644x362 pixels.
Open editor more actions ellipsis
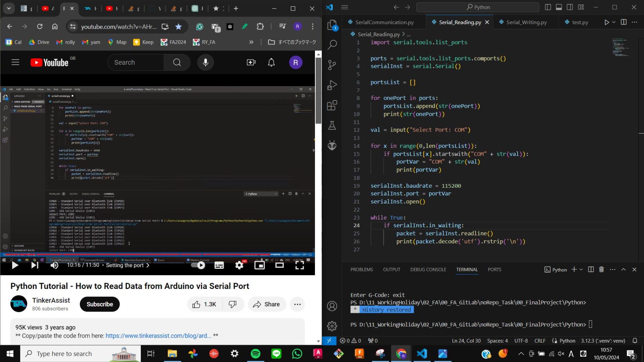click(634, 22)
